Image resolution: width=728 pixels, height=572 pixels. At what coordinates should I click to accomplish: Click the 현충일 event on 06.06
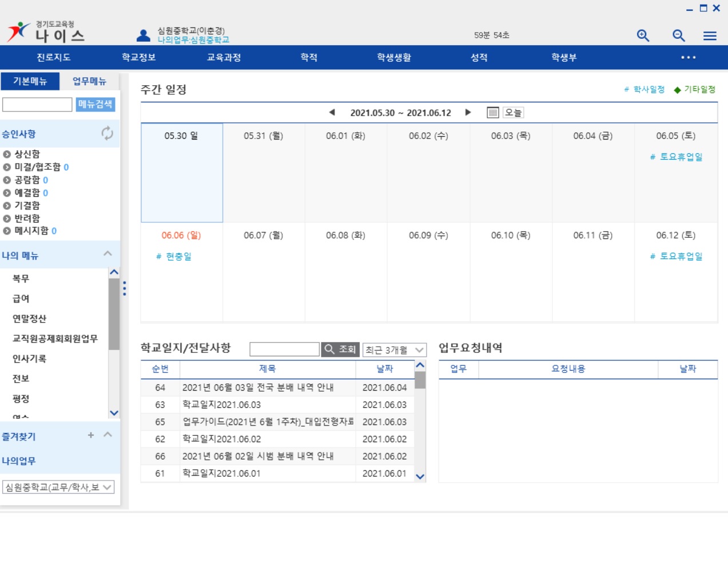pos(174,257)
